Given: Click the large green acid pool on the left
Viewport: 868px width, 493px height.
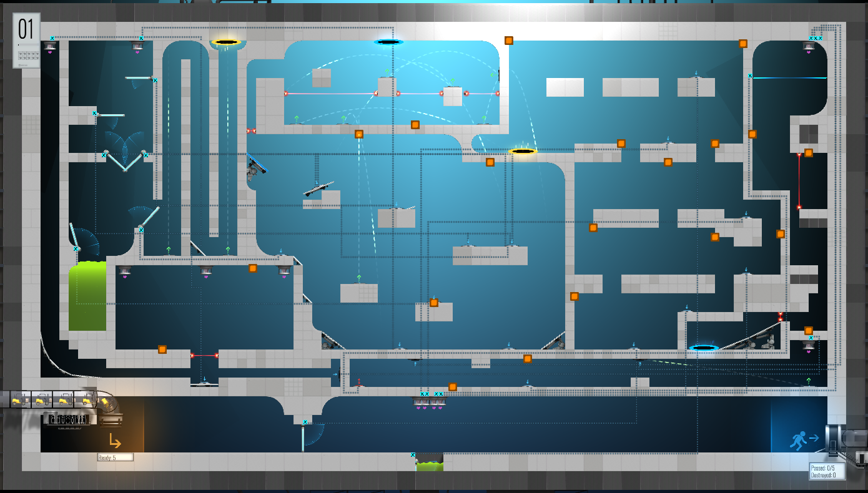Looking at the screenshot, I should (87, 296).
